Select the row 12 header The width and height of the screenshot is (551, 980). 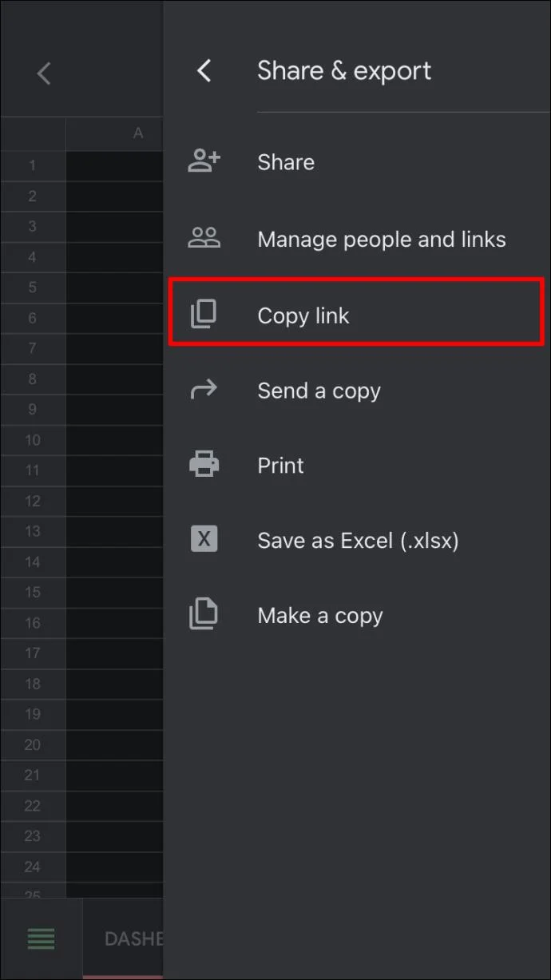33,502
